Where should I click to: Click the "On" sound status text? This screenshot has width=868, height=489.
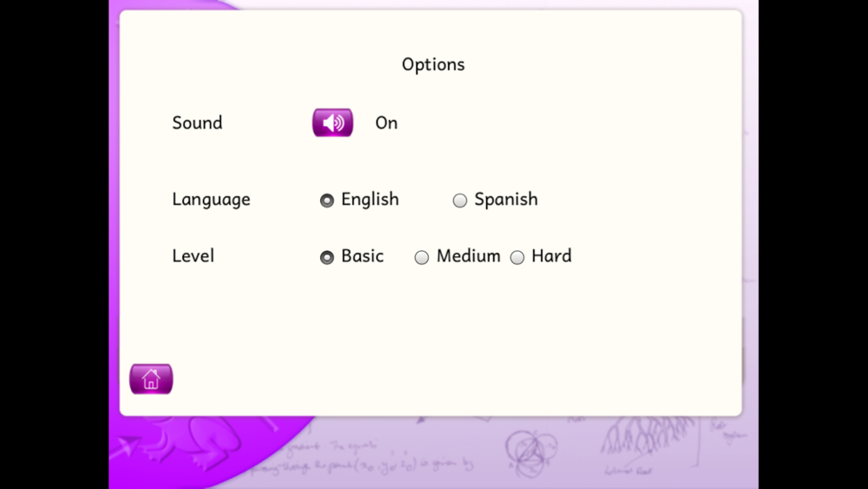click(386, 123)
